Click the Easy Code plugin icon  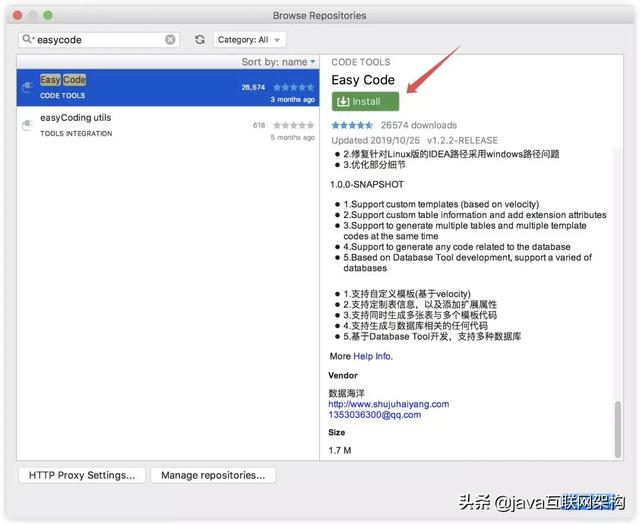(27, 87)
